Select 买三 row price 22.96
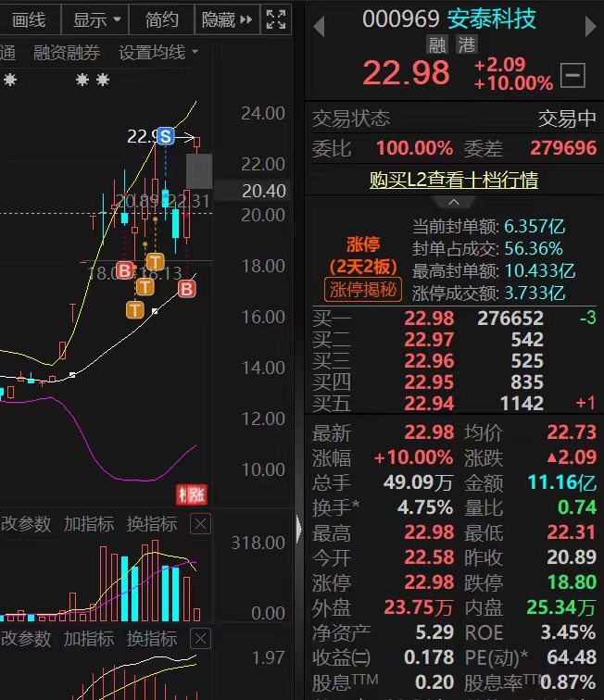 tap(429, 361)
